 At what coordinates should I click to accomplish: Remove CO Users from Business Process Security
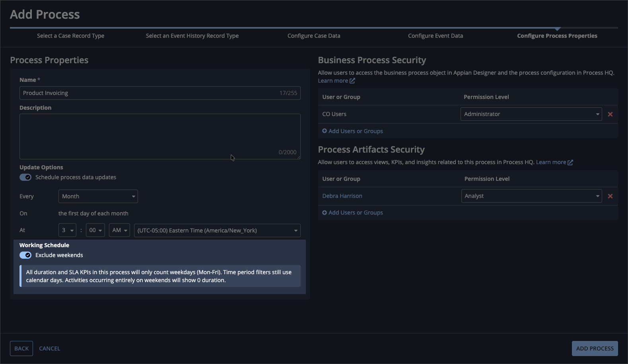610,114
